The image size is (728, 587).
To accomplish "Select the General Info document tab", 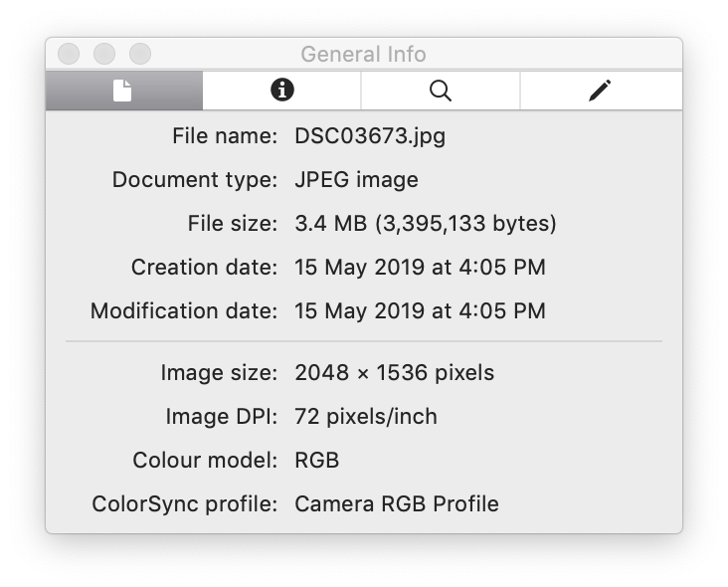I will (124, 91).
